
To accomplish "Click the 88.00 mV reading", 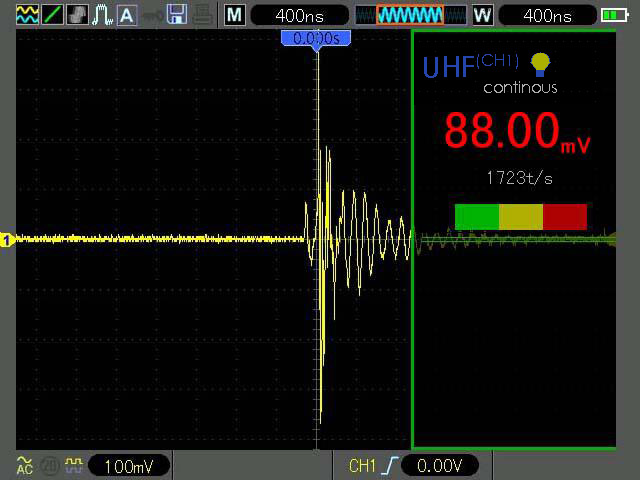I will click(517, 131).
